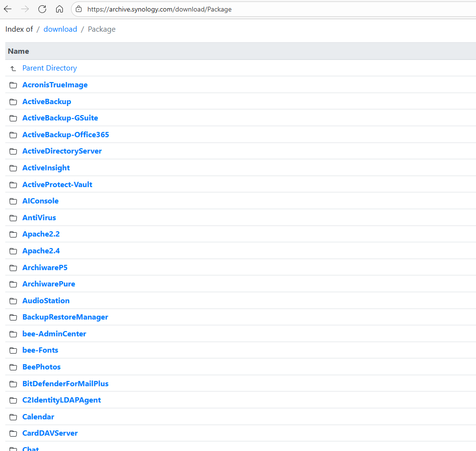Open the Parent Directory link
This screenshot has height=451, width=476.
(x=49, y=68)
